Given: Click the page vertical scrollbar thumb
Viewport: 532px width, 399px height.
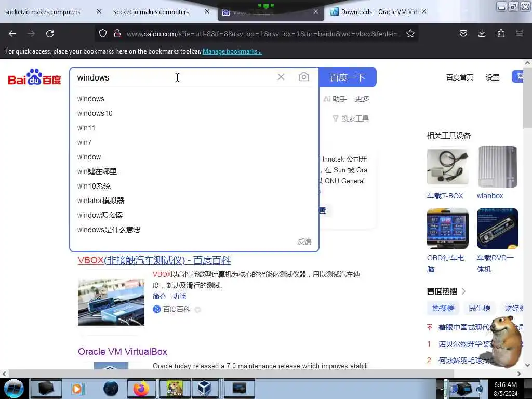Looking at the screenshot, I should [x=528, y=98].
